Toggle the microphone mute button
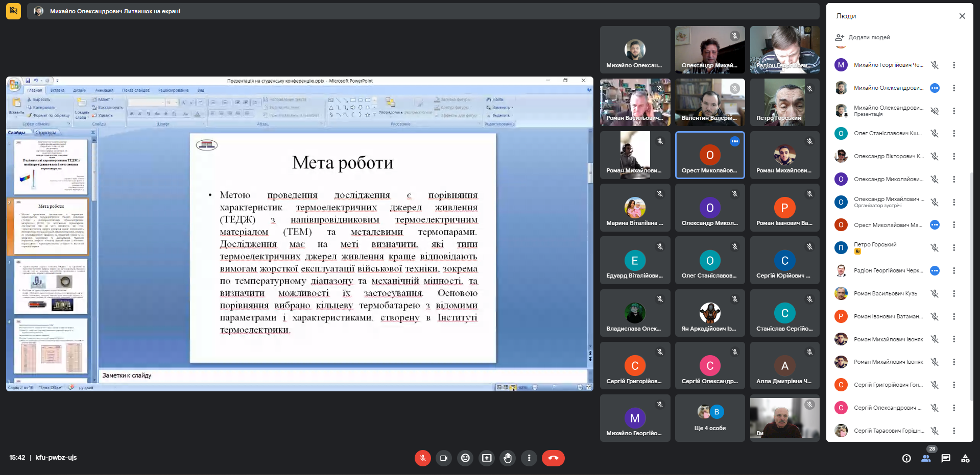Image resolution: width=980 pixels, height=475 pixels. pos(422,458)
